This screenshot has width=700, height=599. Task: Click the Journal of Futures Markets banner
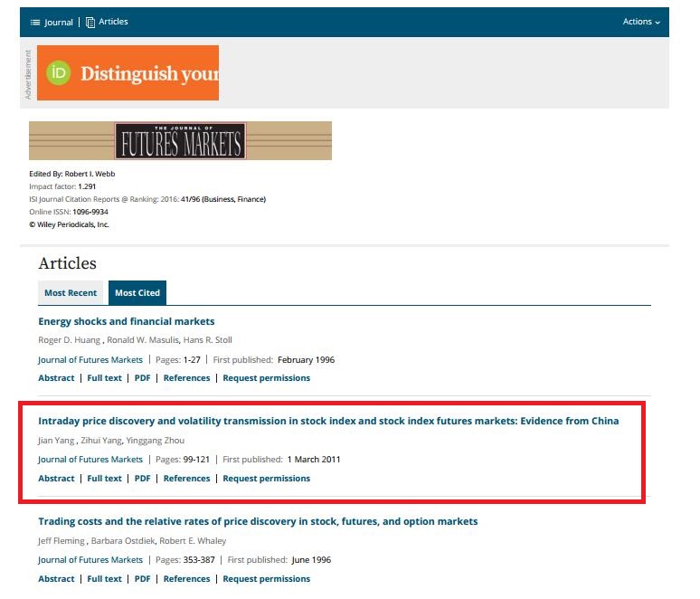click(180, 141)
